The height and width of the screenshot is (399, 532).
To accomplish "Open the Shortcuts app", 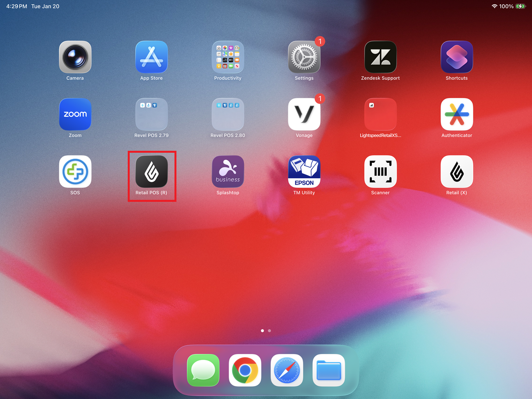I will (457, 57).
